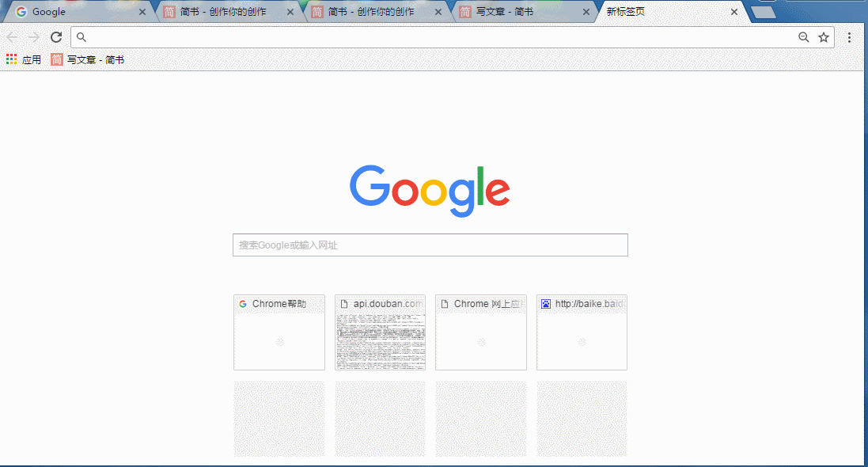Click the zoom magnifier icon in address bar
868x467 pixels.
[804, 37]
